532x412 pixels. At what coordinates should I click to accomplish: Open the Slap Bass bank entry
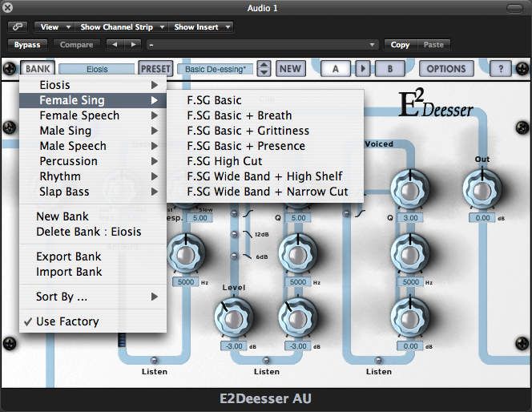(x=93, y=192)
